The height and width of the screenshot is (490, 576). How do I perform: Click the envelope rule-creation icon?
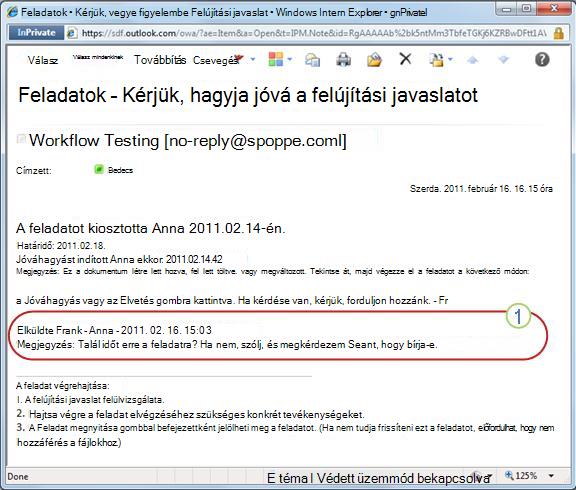[x=312, y=60]
